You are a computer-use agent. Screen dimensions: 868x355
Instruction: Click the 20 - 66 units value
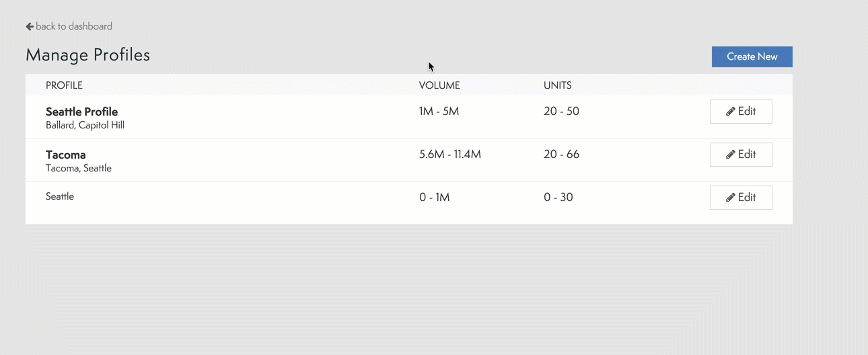(x=561, y=155)
